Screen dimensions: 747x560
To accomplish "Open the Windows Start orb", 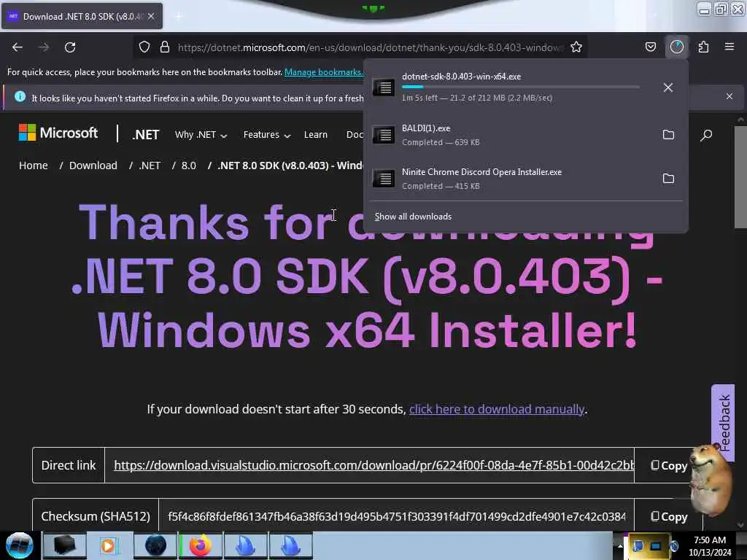I will (x=20, y=545).
